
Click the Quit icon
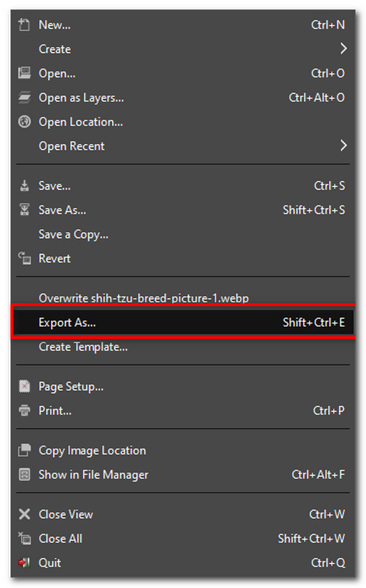(x=24, y=563)
